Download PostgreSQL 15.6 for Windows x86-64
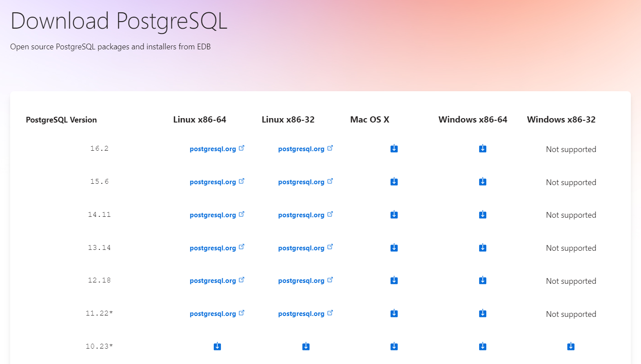The image size is (641, 364). [x=483, y=182]
